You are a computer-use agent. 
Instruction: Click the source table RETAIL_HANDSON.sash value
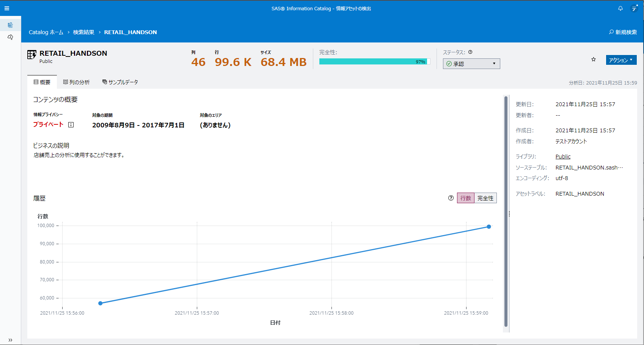(589, 168)
